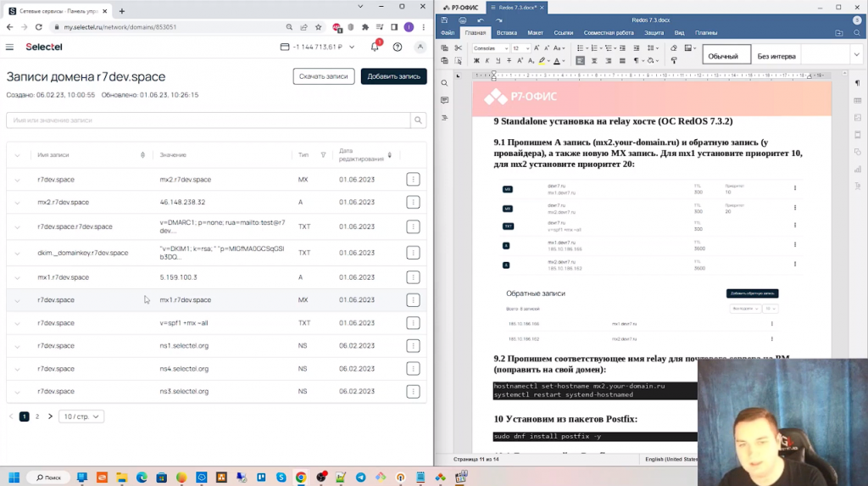
Task: Switch to the Макет tab
Action: click(x=536, y=33)
